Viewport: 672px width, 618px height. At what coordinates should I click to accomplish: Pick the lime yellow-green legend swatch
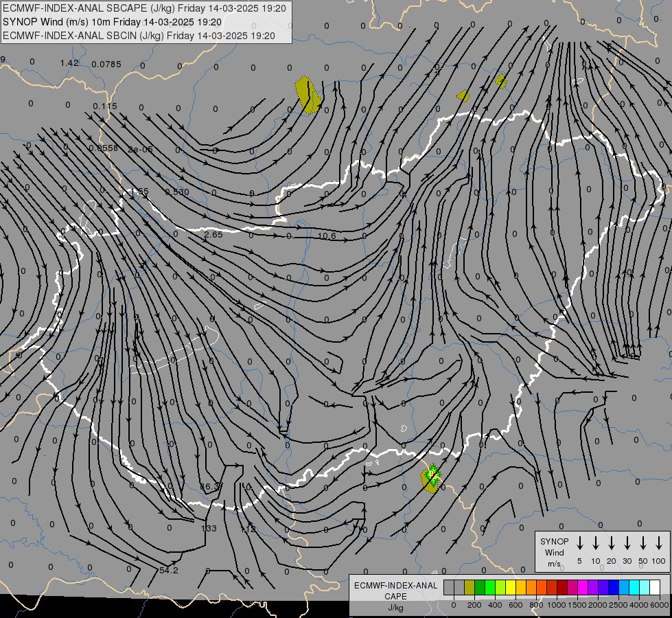coord(500,587)
